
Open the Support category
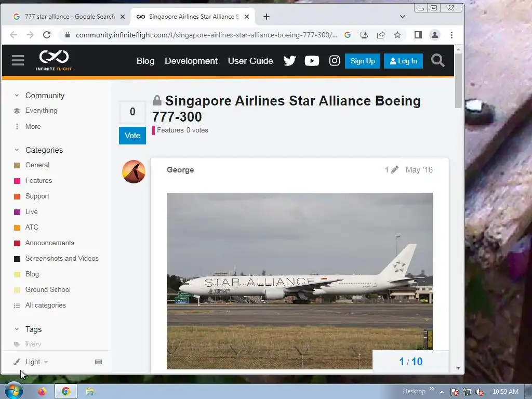tap(37, 196)
